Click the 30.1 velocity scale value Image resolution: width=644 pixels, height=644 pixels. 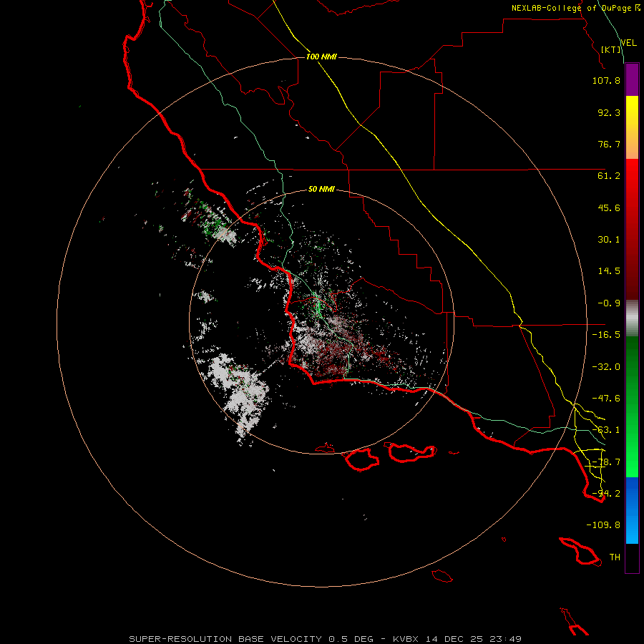tap(609, 240)
